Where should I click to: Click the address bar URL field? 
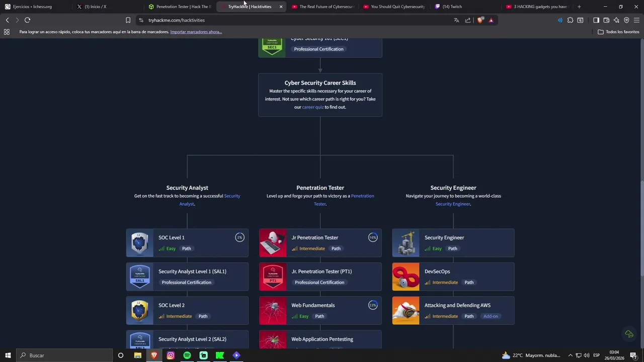click(297, 20)
